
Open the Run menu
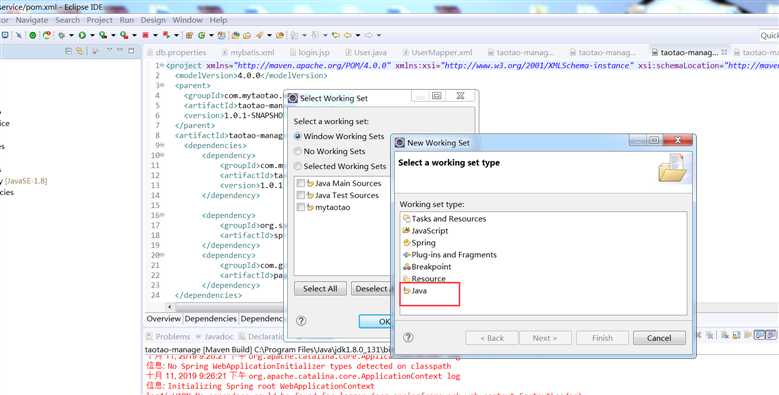point(127,20)
